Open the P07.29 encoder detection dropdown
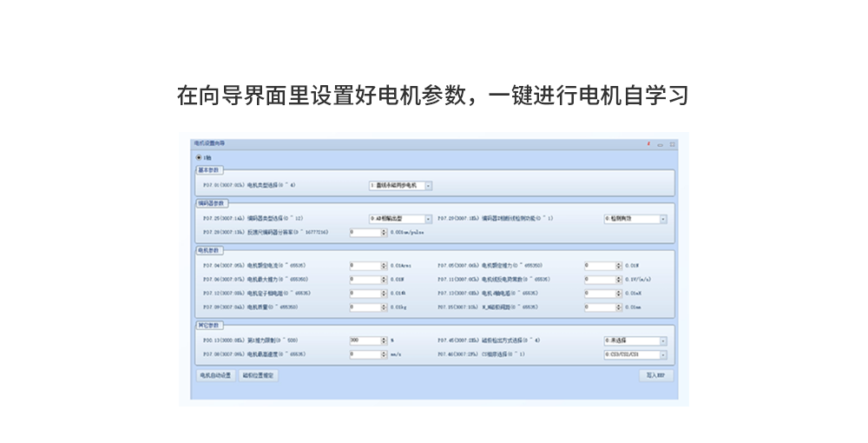The height and width of the screenshot is (443, 868). [x=663, y=219]
